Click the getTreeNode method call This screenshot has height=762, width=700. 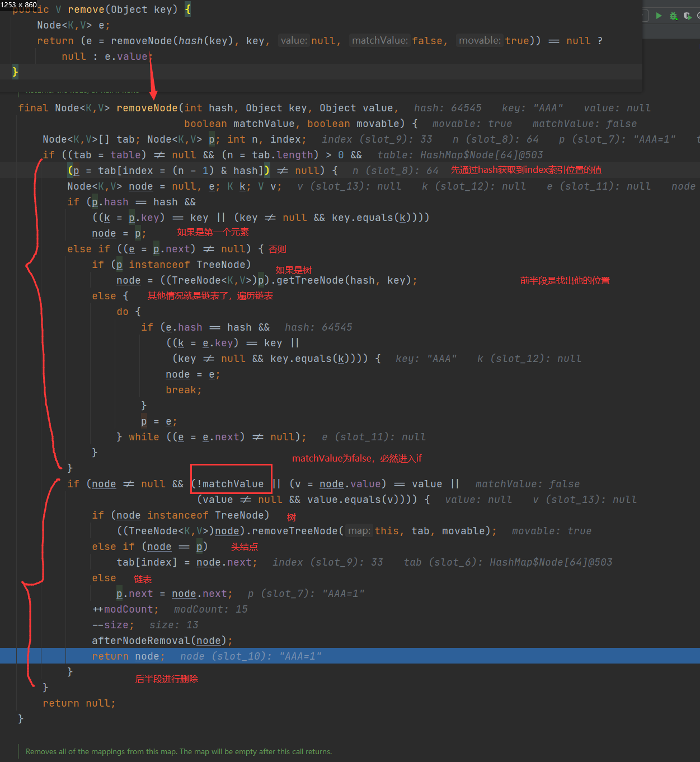[347, 280]
